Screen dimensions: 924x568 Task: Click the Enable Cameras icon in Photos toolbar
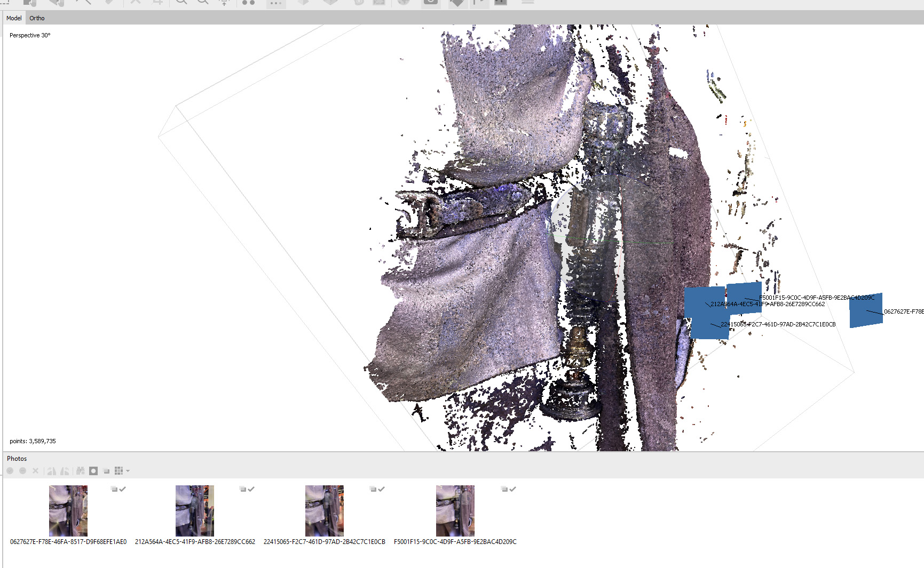10,471
